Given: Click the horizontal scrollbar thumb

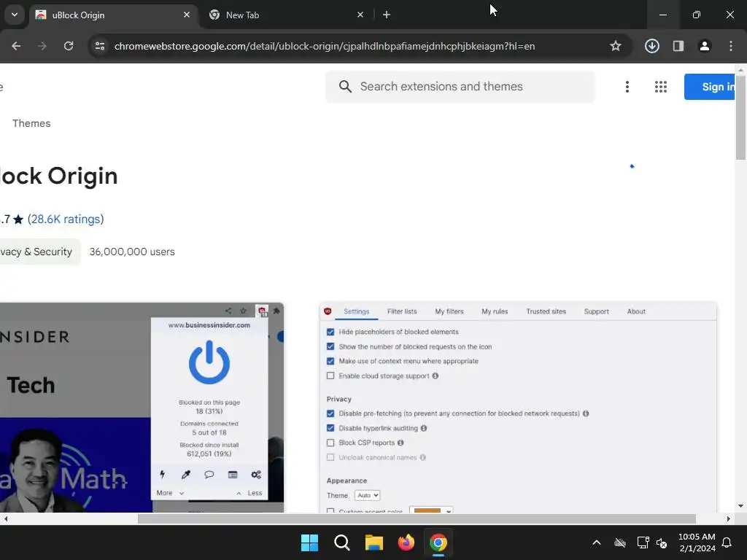Looking at the screenshot, I should [417, 518].
